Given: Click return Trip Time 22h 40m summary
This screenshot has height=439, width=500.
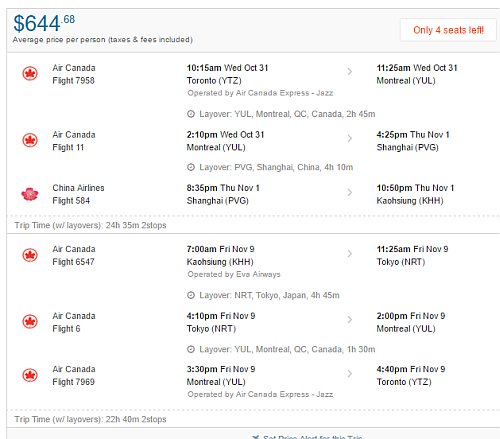Looking at the screenshot, I should point(90,419).
